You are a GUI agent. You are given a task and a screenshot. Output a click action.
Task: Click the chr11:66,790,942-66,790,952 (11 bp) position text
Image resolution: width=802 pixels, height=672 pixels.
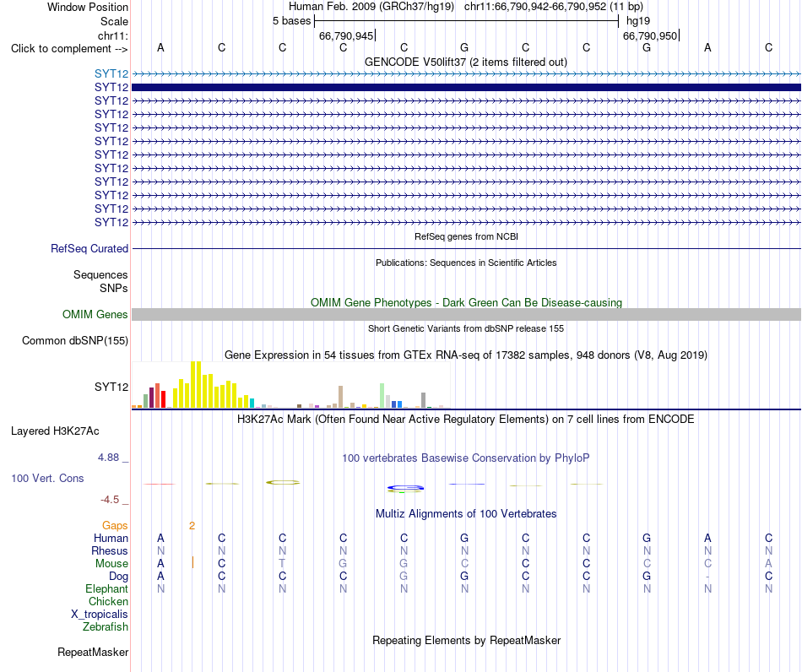tap(554, 7)
